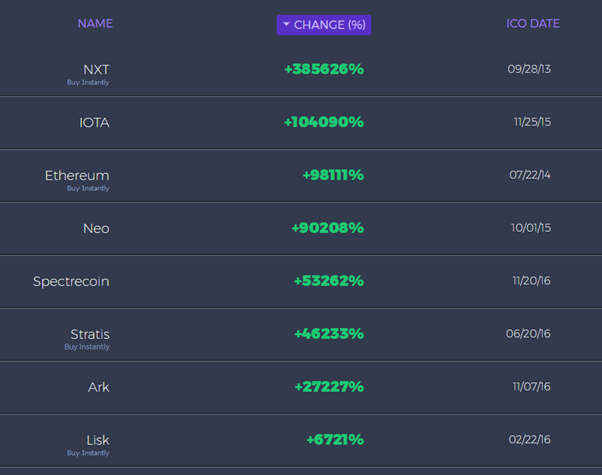Open Buy Instantly link under Ethereum
602x475 pixels.
[x=88, y=188]
